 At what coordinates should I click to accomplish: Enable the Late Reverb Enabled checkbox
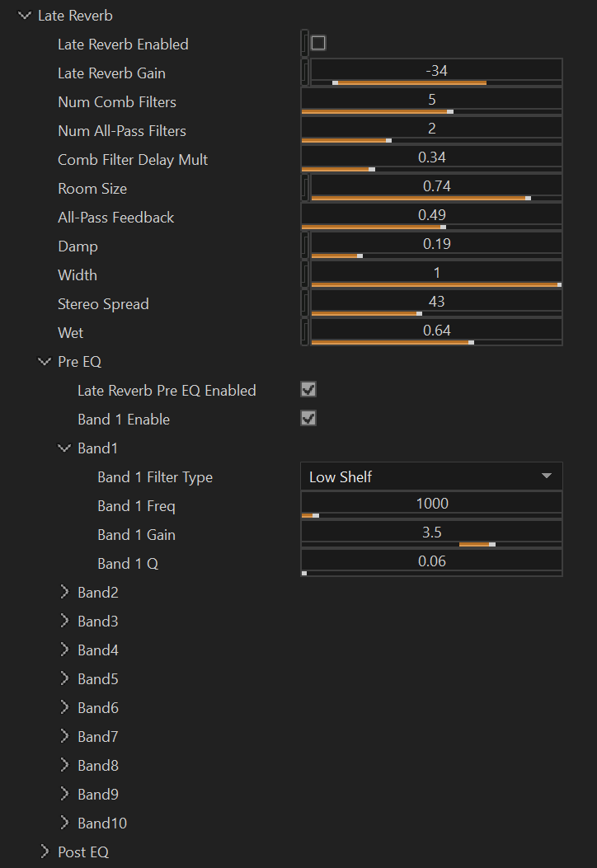coord(318,43)
